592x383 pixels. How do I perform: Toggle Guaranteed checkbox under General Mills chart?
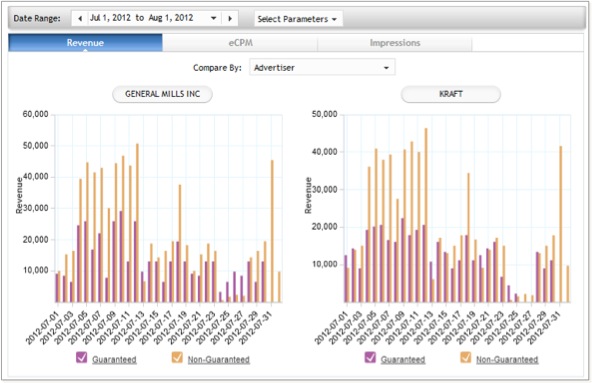(x=82, y=357)
